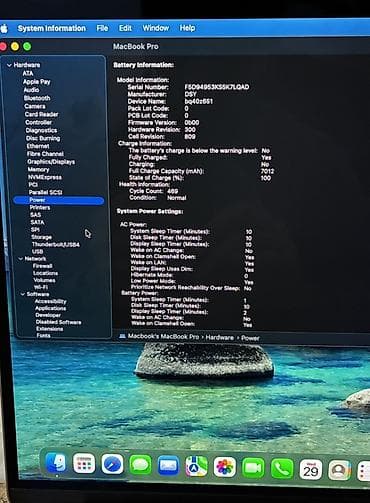Select Controller in the sidebar
Screen dimensions: 370x503
coord(38,122)
